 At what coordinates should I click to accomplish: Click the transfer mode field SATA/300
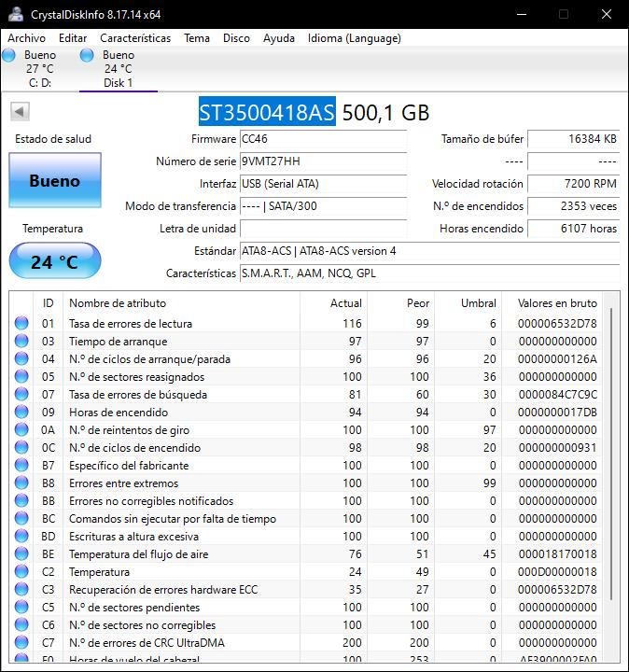(x=323, y=206)
